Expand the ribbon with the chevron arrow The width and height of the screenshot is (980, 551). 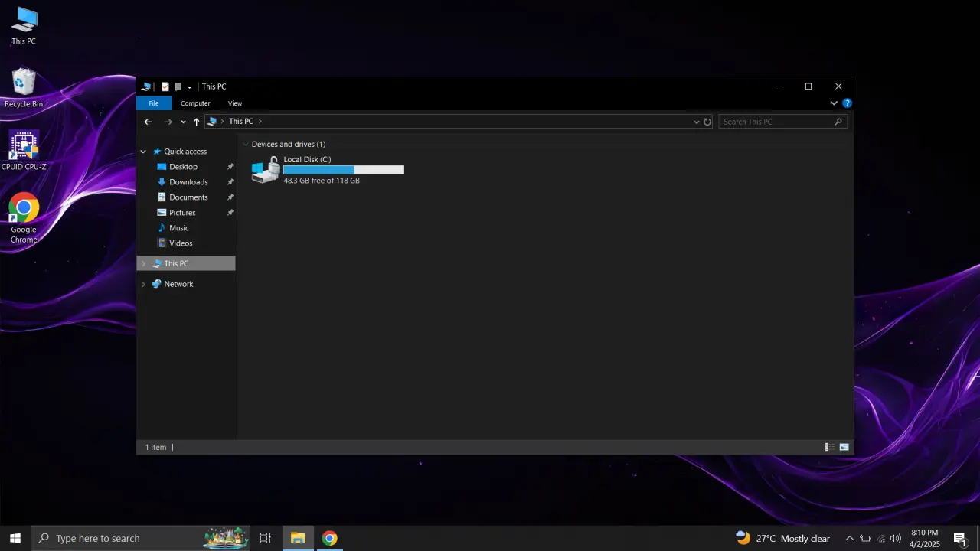coord(834,103)
